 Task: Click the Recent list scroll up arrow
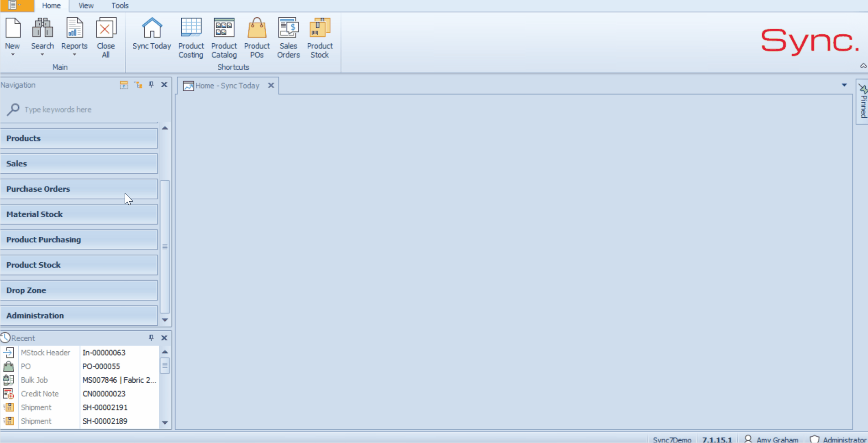pos(165,352)
